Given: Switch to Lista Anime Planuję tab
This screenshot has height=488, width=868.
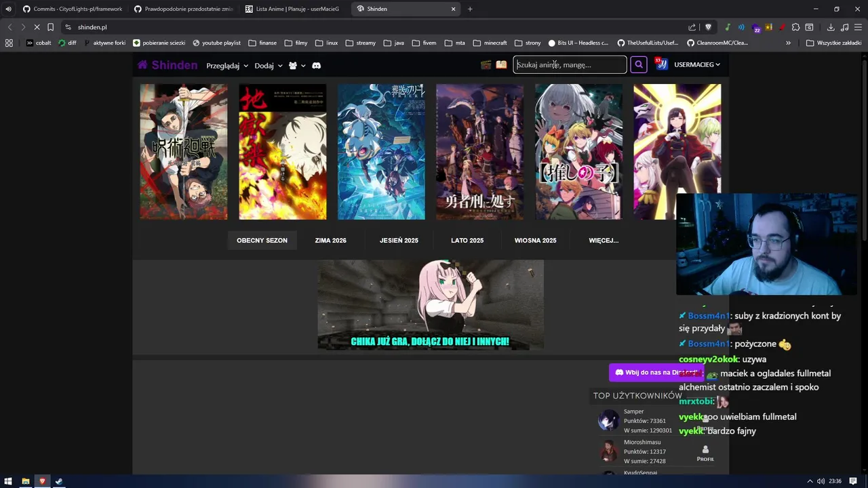Looking at the screenshot, I should point(293,9).
